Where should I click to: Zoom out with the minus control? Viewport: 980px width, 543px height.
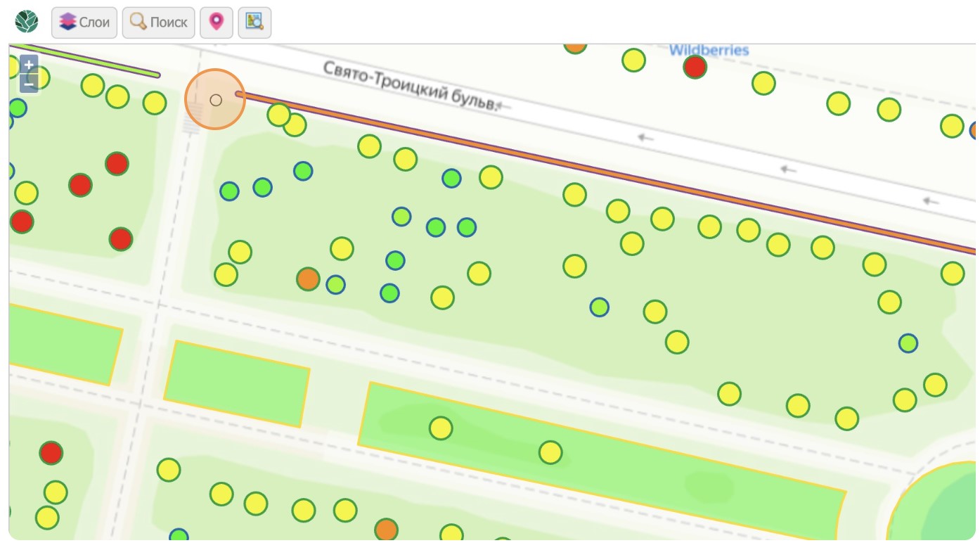29,84
